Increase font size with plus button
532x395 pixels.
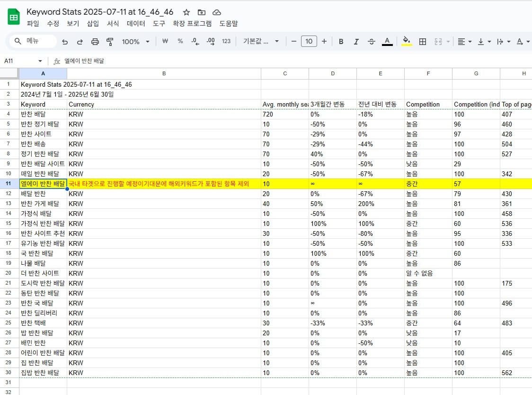pos(324,41)
